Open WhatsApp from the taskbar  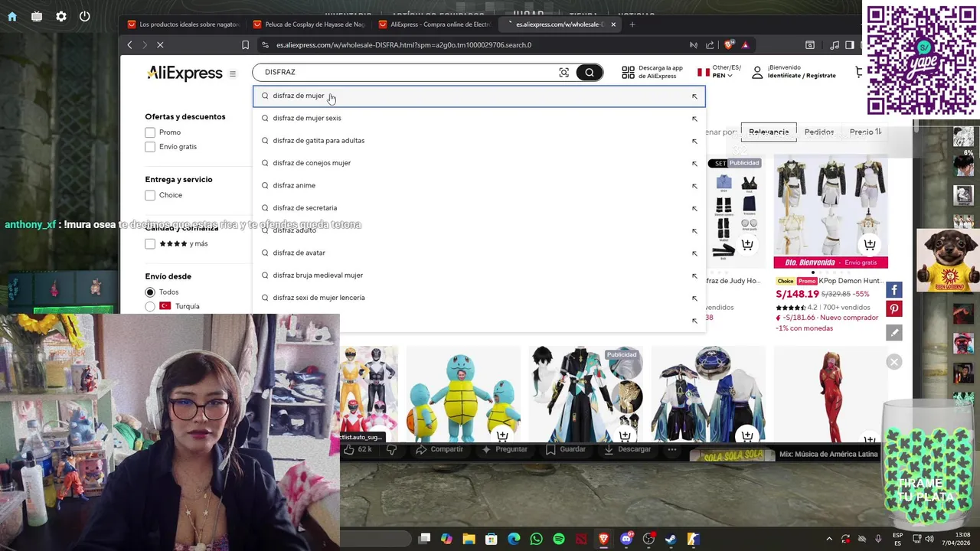tap(536, 540)
